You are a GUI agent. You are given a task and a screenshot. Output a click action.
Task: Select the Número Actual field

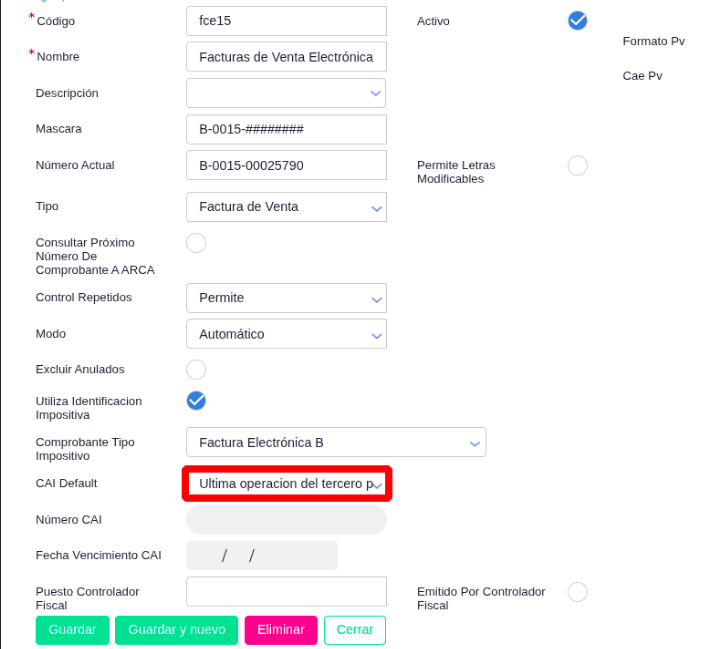286,166
